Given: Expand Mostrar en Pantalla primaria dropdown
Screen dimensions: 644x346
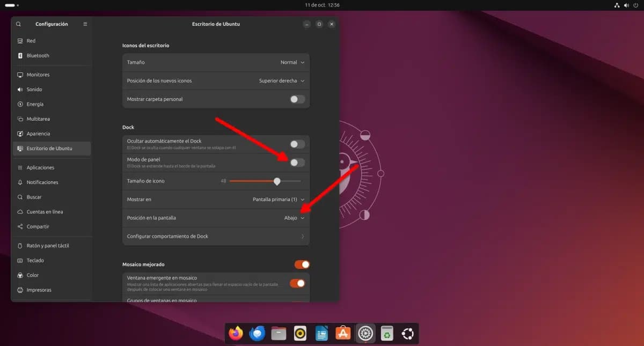Looking at the screenshot, I should point(279,200).
